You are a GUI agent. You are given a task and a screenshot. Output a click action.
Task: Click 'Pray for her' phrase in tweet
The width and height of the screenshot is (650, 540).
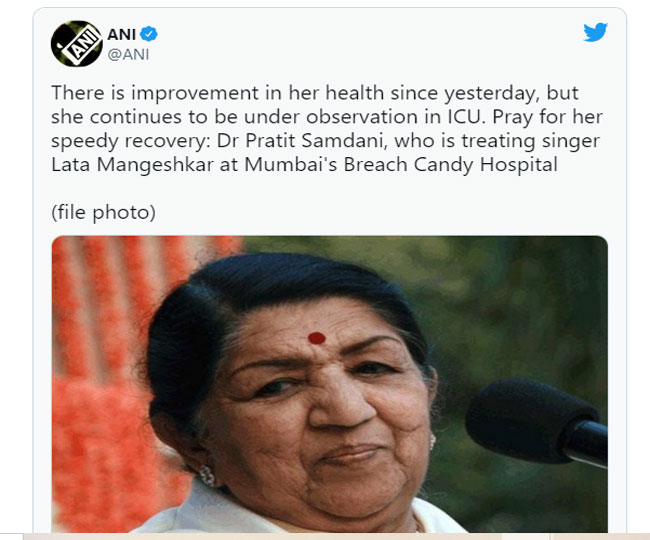pyautogui.click(x=547, y=117)
